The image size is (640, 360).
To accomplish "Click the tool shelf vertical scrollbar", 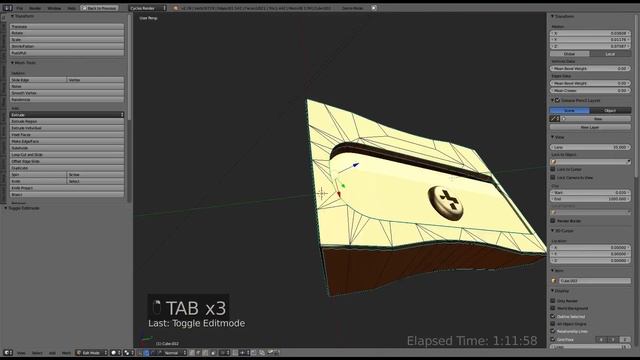I will coord(129,67).
